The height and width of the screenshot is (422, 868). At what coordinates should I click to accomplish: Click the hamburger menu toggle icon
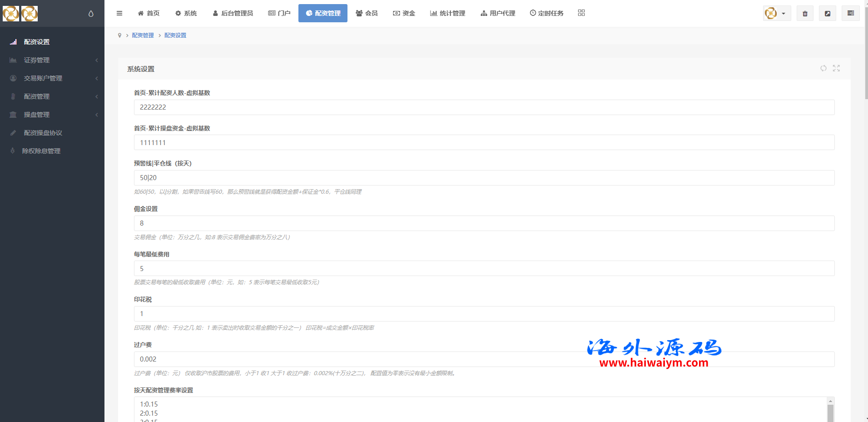(119, 13)
